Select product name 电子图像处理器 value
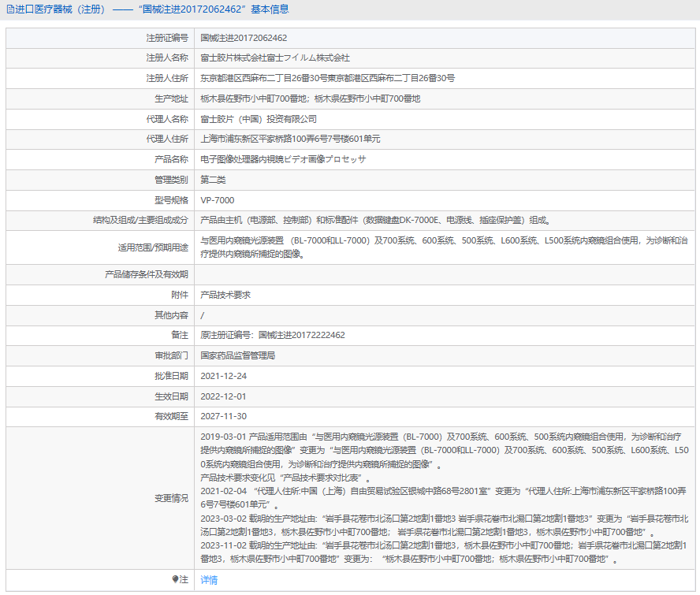 tap(283, 159)
